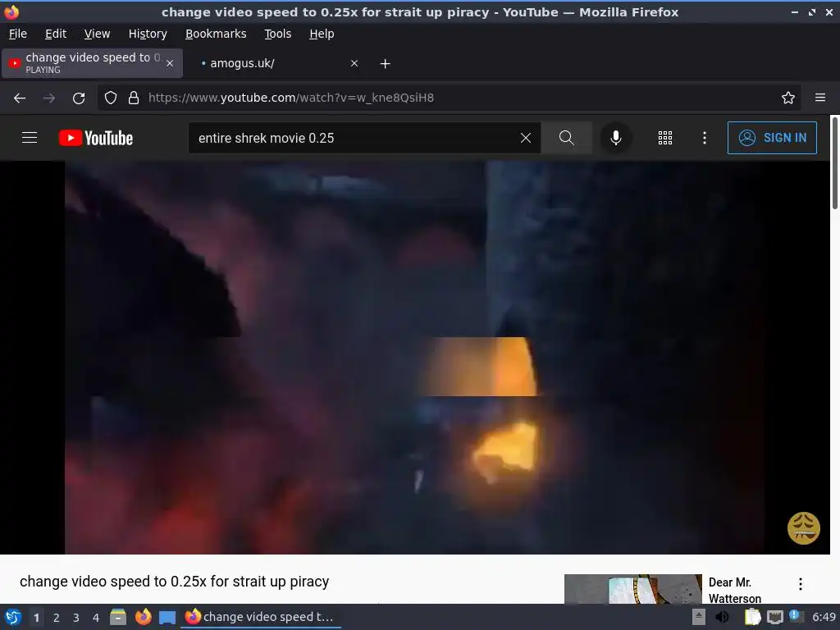840x630 pixels.
Task: Switch to workspace 2
Action: [x=57, y=618]
